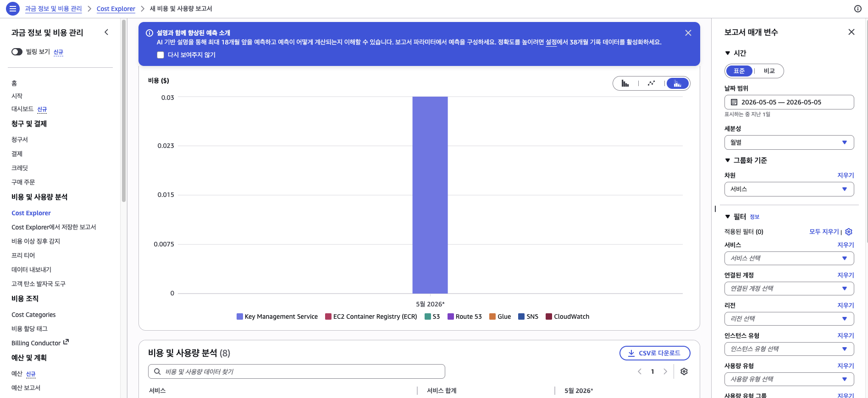Viewport: 868px width, 398px height.
Task: Download the report as CSV
Action: (655, 353)
